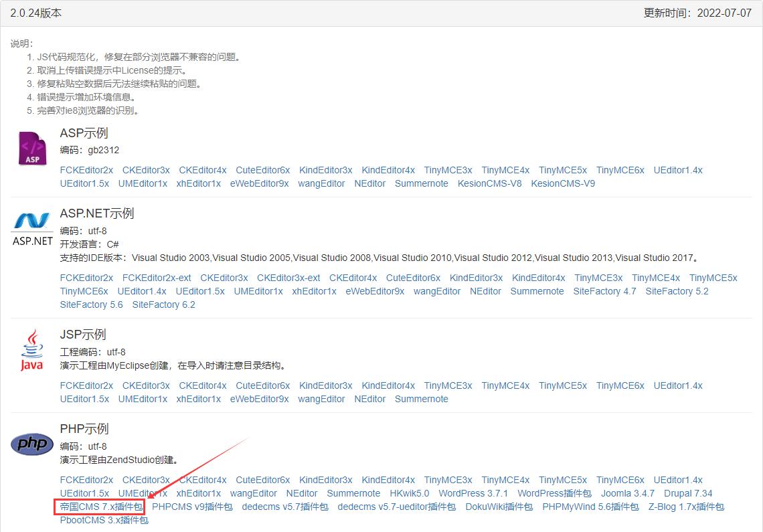Open FCKEditor2x link under ASP示例

pos(86,171)
